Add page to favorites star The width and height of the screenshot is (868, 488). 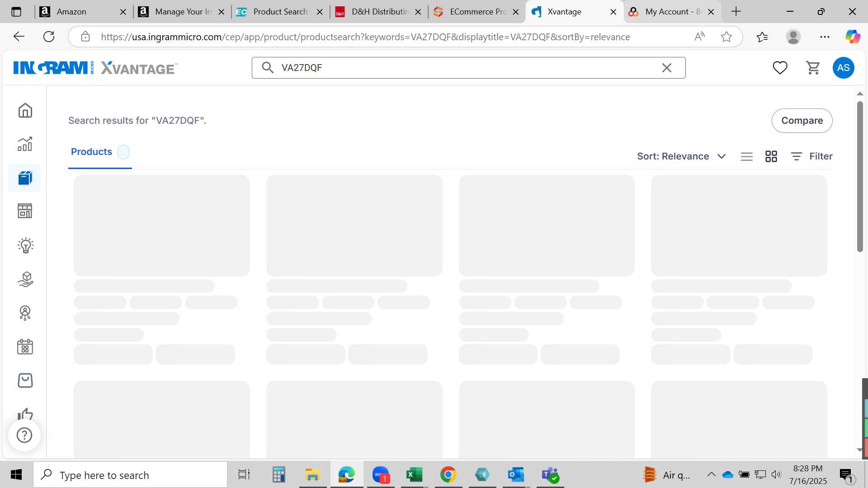(726, 37)
